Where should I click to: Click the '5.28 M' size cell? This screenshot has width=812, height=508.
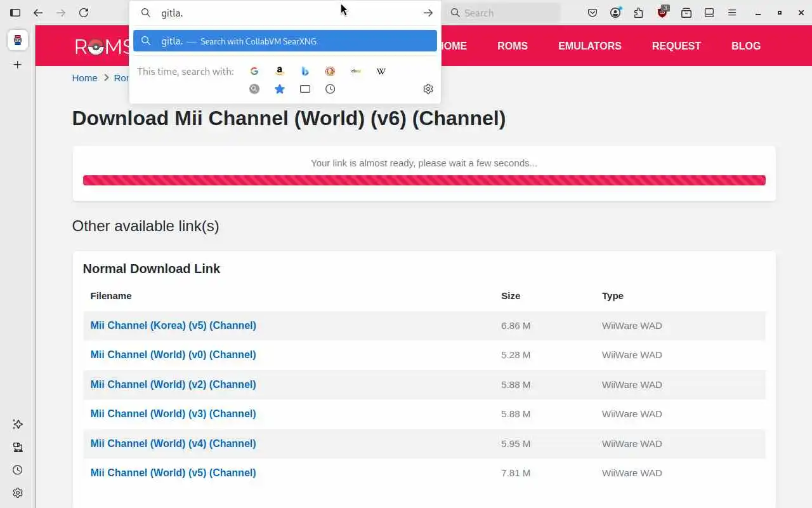(x=516, y=354)
